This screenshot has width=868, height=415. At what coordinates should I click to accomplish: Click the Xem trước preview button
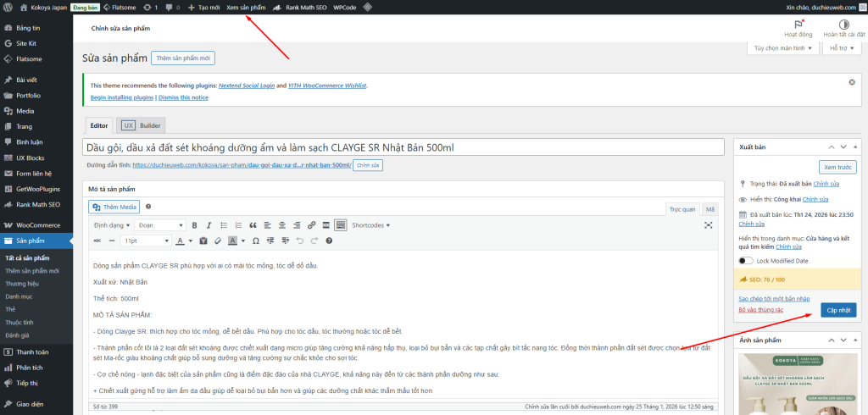(x=837, y=167)
